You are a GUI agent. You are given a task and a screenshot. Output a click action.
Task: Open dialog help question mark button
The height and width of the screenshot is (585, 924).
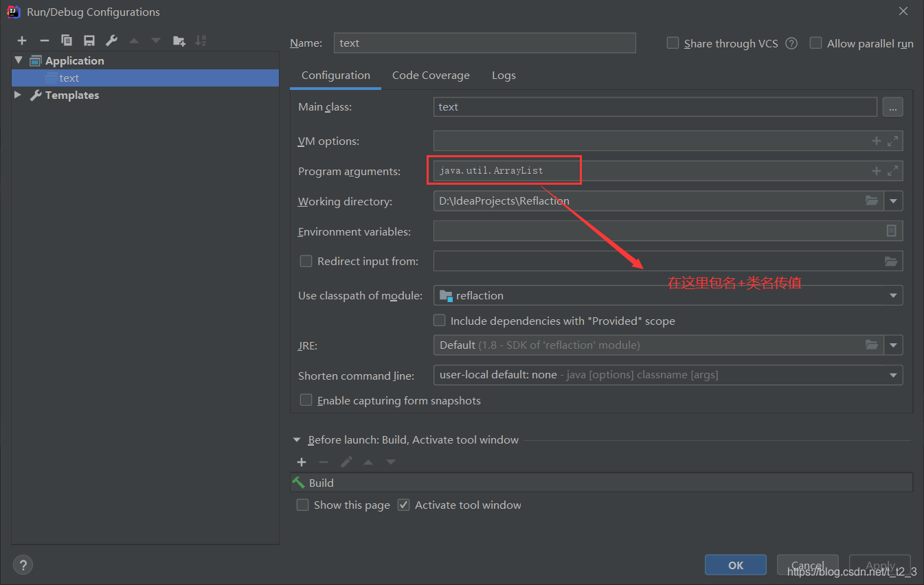[23, 565]
